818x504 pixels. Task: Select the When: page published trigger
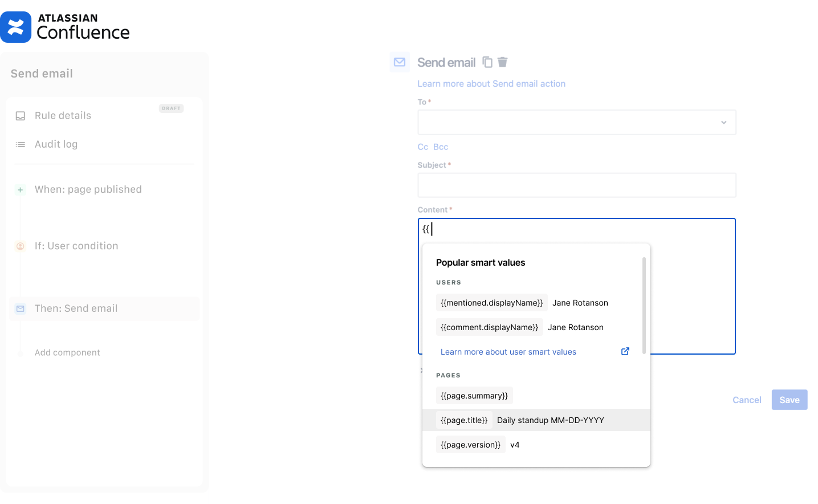coord(88,189)
